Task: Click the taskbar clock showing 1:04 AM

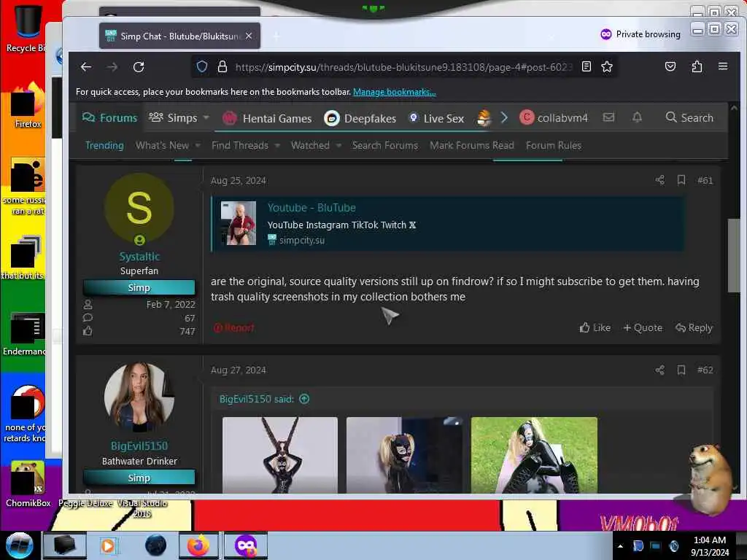Action: 710,546
